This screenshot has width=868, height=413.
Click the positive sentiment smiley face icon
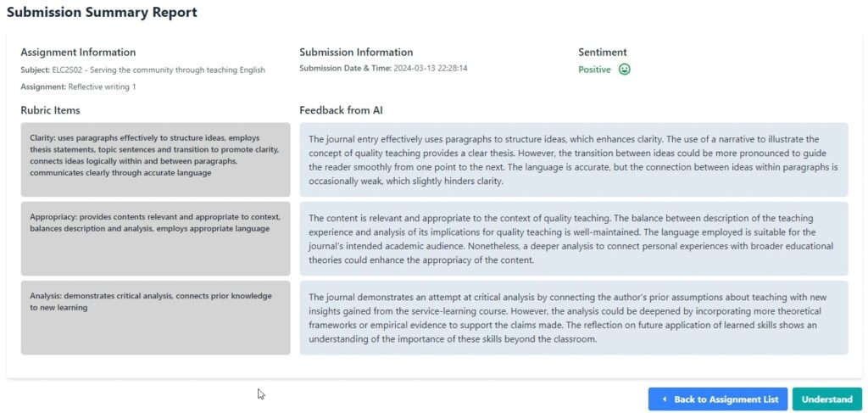tap(625, 70)
